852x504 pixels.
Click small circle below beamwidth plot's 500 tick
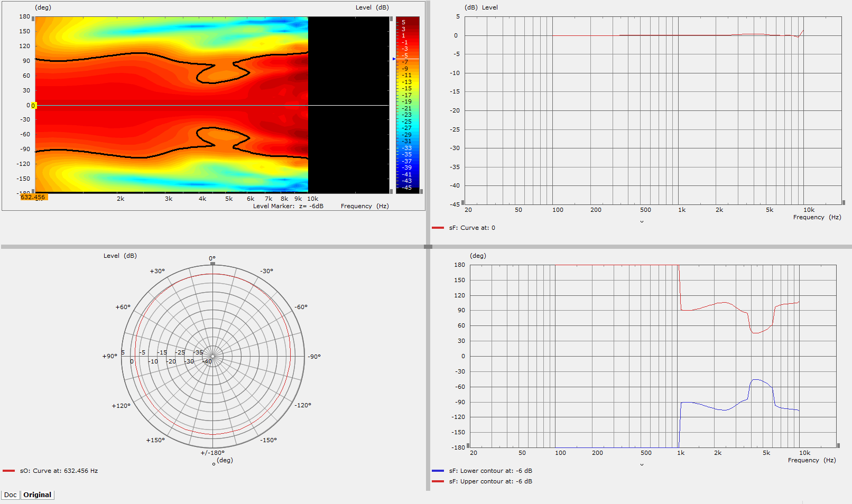point(642,464)
